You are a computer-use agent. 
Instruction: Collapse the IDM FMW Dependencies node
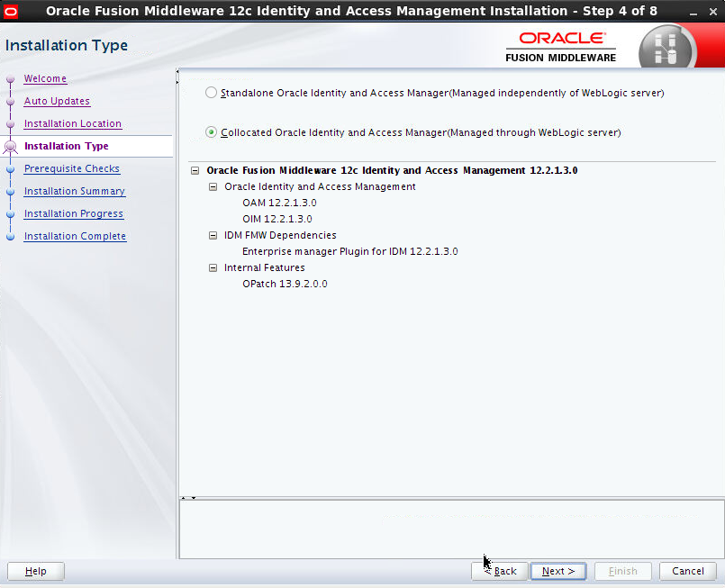(213, 235)
